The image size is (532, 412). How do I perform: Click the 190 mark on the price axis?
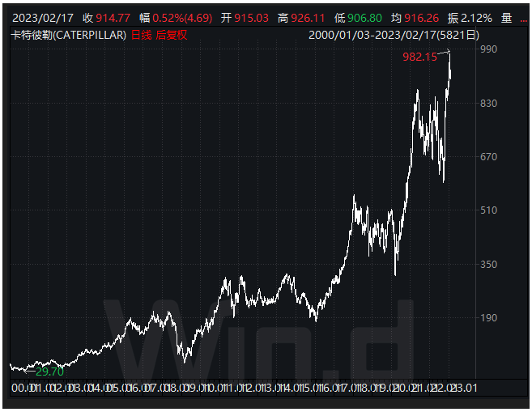pyautogui.click(x=488, y=318)
